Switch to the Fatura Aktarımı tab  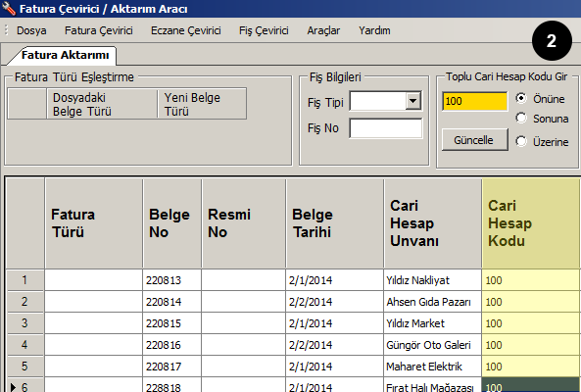(x=65, y=55)
